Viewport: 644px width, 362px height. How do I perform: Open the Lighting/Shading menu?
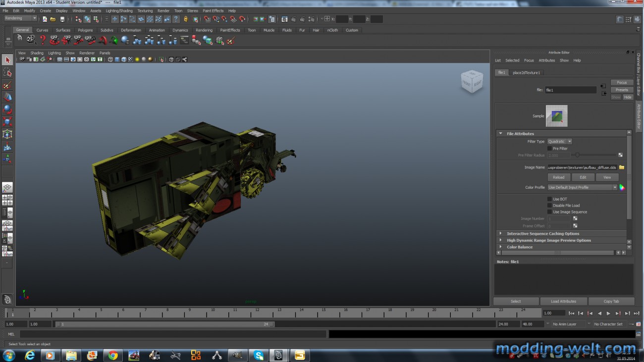pos(119,10)
